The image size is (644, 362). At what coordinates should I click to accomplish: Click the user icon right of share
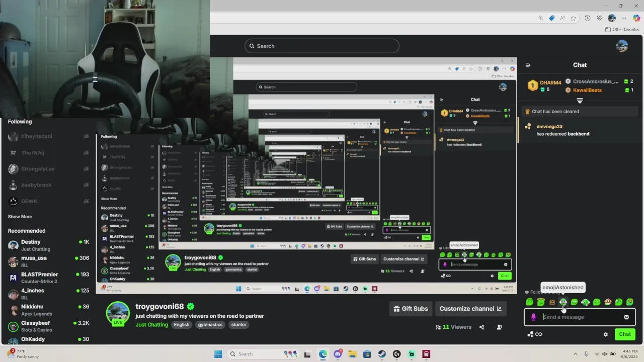499,327
